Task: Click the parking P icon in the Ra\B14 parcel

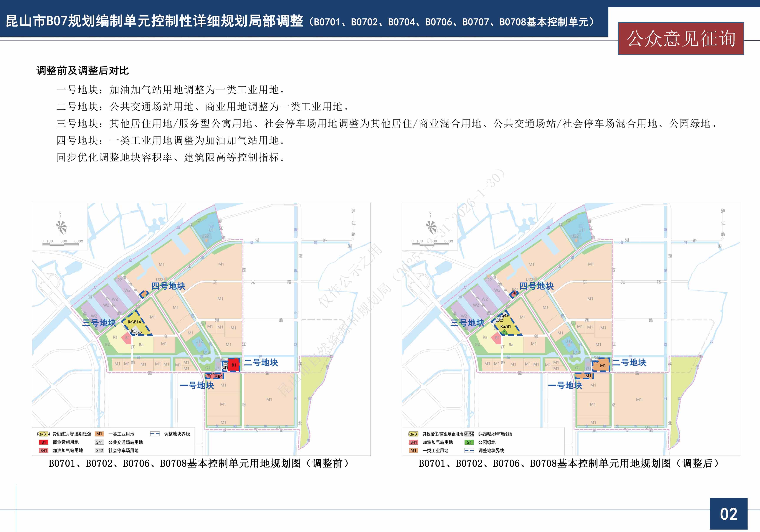Action: [133, 331]
